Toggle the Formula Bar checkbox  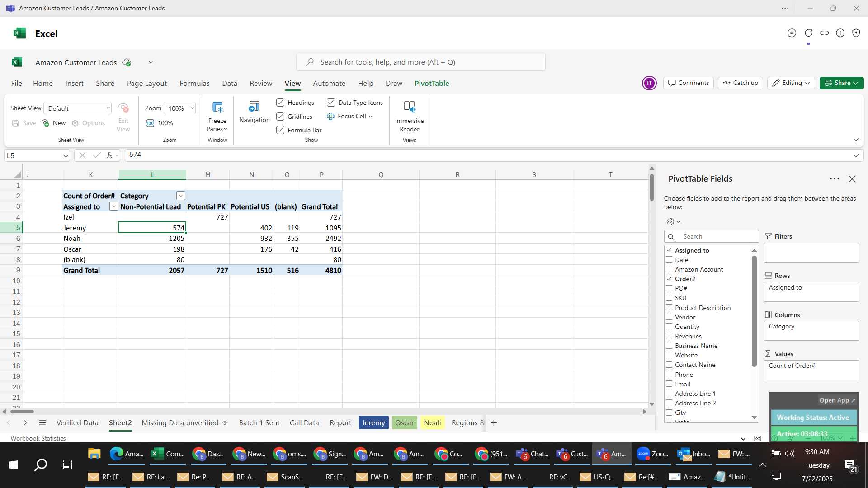pyautogui.click(x=280, y=130)
